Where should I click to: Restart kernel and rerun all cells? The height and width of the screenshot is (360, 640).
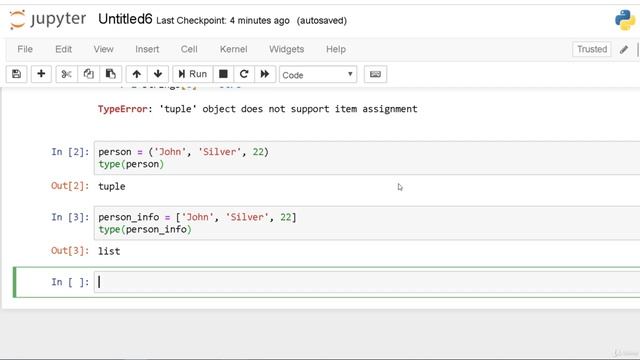coord(265,74)
